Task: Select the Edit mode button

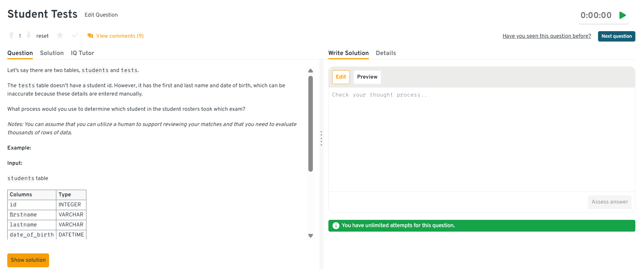Action: (341, 77)
